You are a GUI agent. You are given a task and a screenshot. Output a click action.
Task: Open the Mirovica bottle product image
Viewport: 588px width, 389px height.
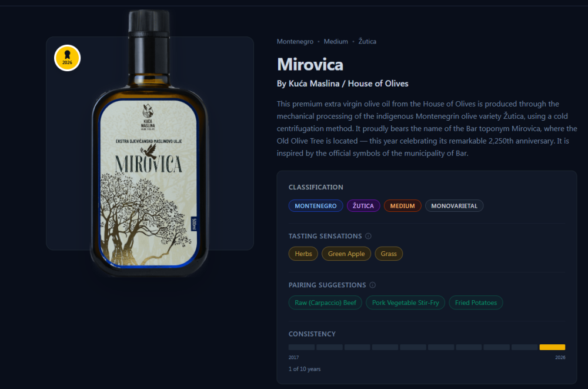click(x=150, y=153)
